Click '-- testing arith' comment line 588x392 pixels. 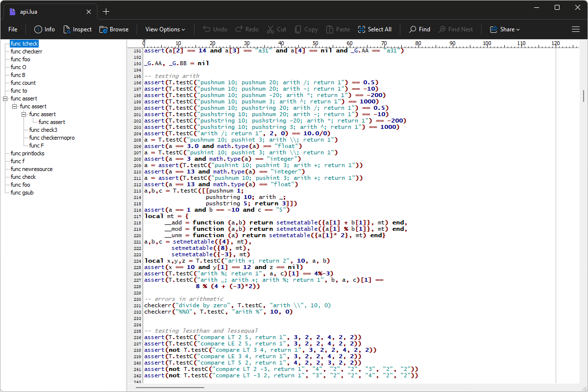[x=172, y=76]
